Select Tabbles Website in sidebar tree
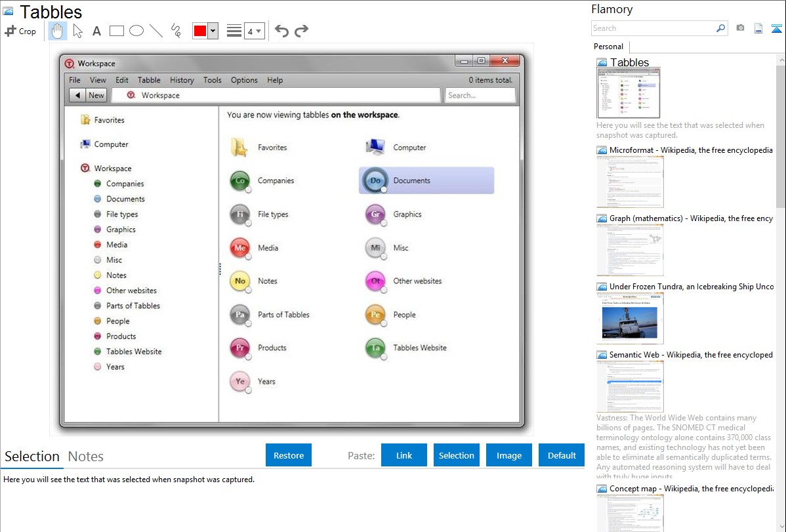 click(x=128, y=352)
